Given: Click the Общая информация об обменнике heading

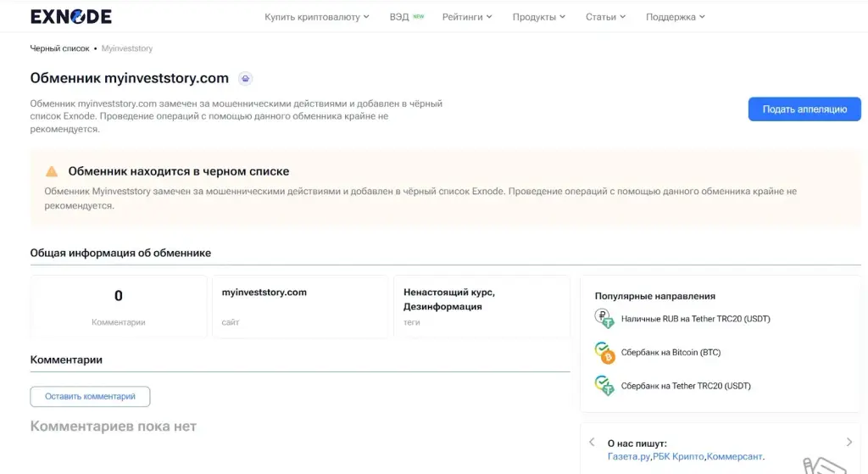Looking at the screenshot, I should click(x=120, y=253).
